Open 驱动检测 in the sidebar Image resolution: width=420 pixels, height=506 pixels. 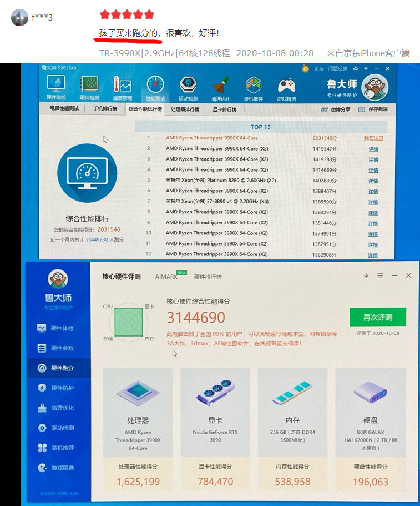click(x=55, y=428)
